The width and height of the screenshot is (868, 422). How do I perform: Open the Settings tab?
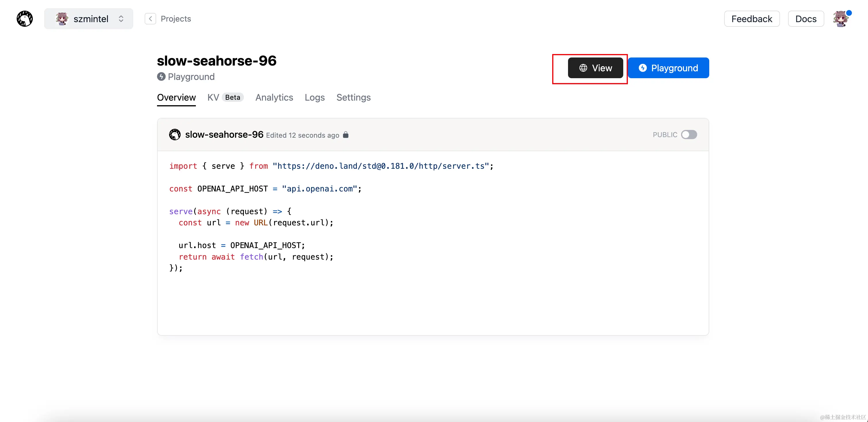pyautogui.click(x=353, y=97)
